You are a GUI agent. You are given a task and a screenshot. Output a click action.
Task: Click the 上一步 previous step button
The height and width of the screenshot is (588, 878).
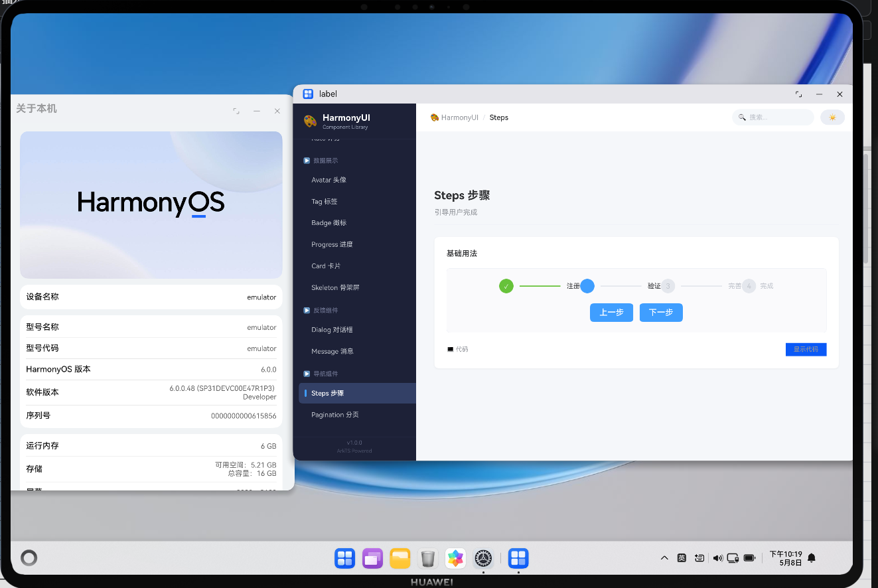[x=611, y=313]
